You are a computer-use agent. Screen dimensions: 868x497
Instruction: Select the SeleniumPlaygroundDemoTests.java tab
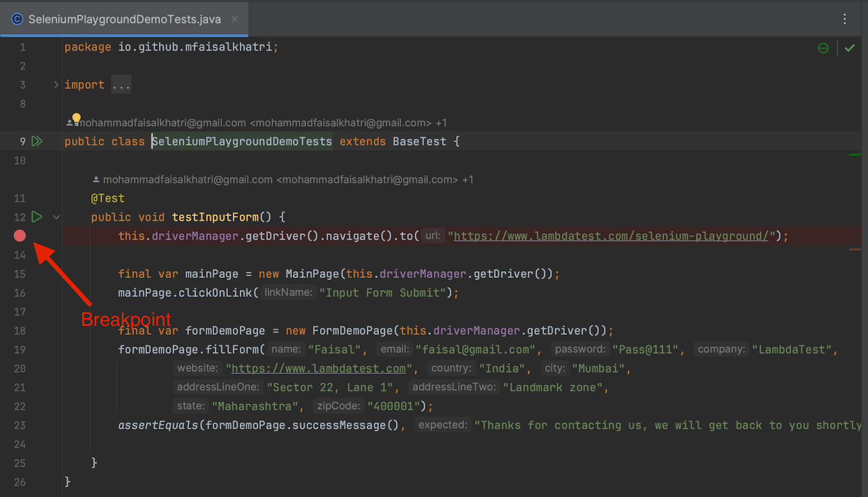(125, 19)
